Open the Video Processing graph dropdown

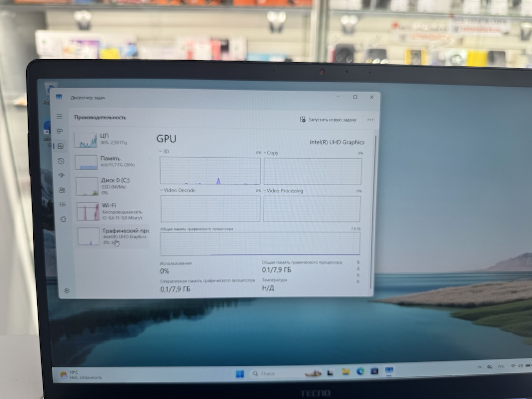(283, 191)
